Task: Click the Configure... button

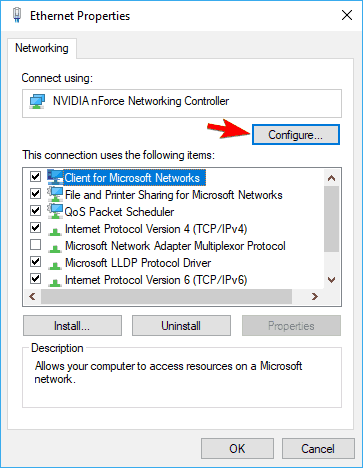Action: (296, 135)
